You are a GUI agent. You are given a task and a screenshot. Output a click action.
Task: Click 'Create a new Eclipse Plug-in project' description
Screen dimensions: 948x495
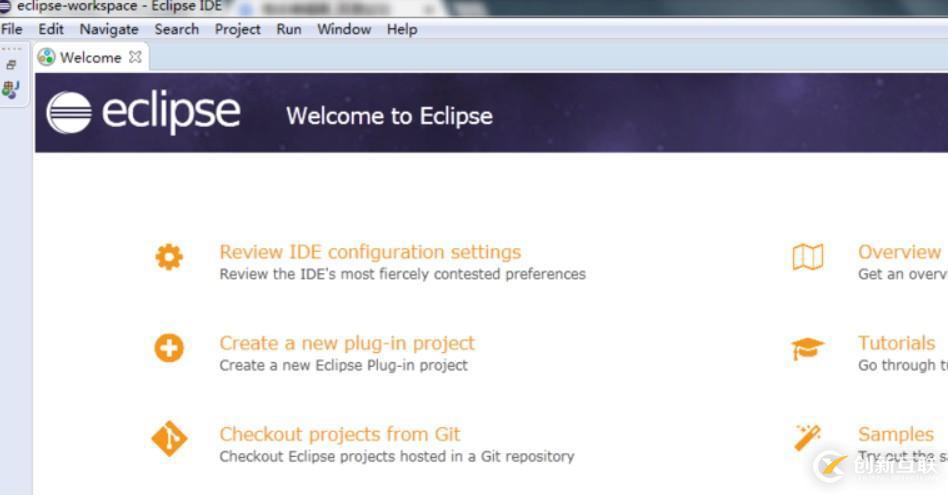(x=343, y=366)
